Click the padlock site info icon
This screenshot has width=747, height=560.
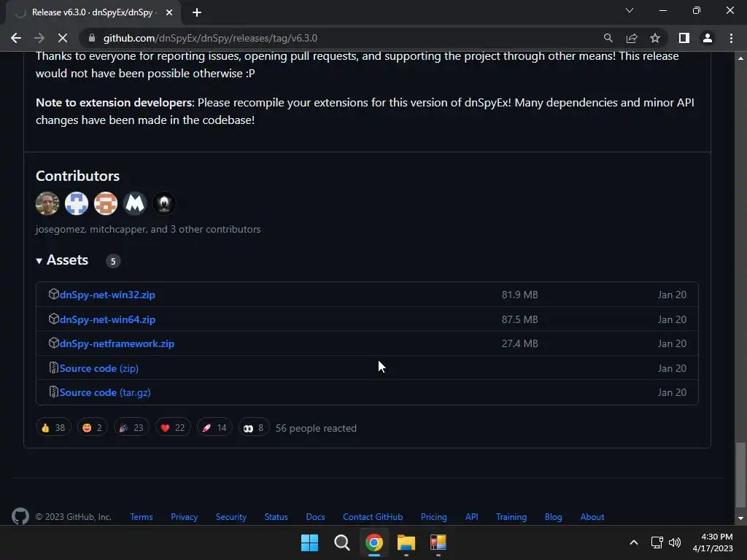click(x=92, y=38)
